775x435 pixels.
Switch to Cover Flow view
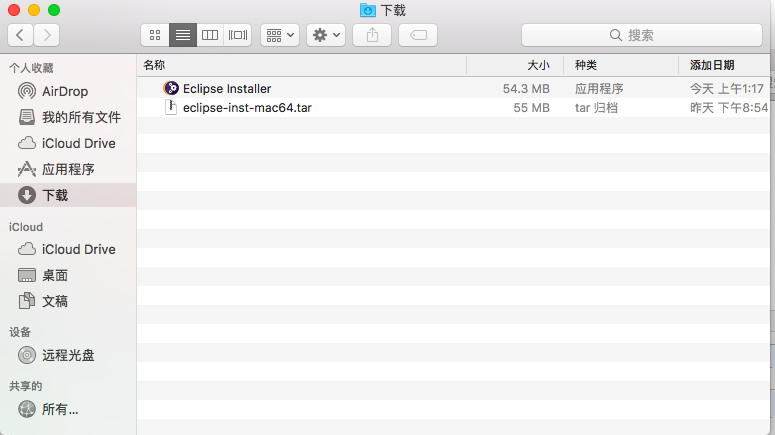pyautogui.click(x=238, y=35)
